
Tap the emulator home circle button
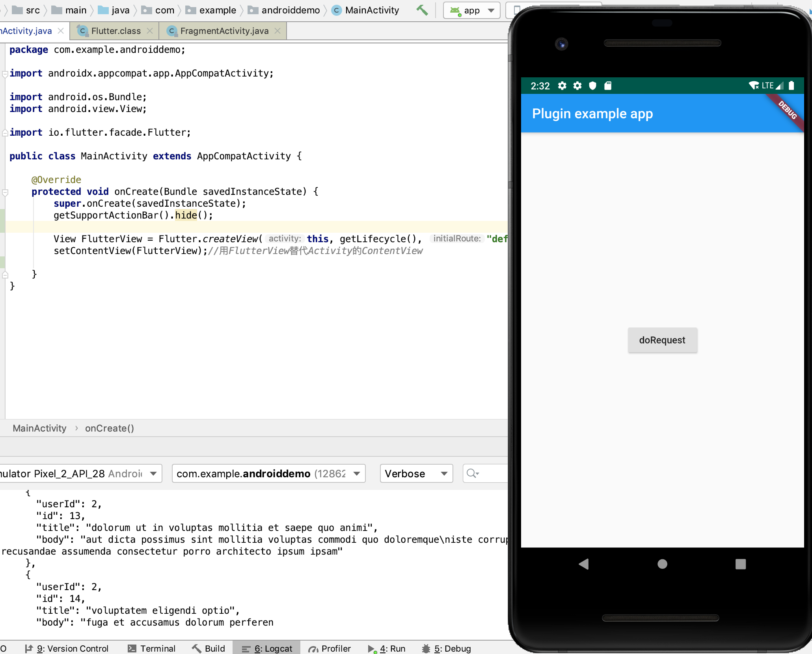click(662, 564)
